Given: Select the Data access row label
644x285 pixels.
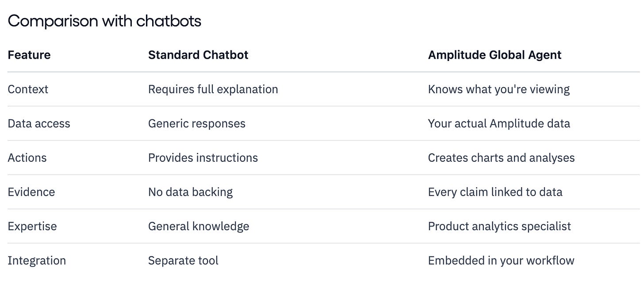Looking at the screenshot, I should 39,123.
